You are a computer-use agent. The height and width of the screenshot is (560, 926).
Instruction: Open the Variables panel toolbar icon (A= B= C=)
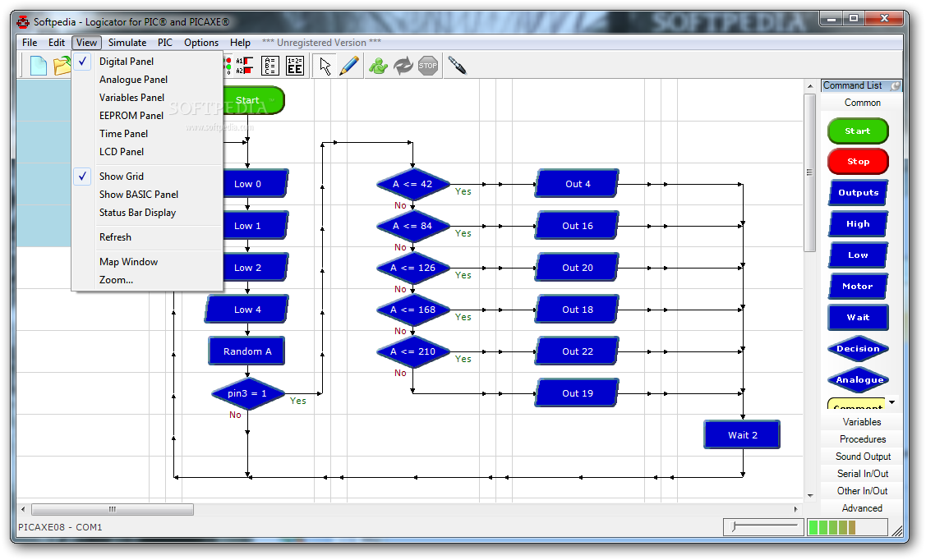pyautogui.click(x=270, y=66)
